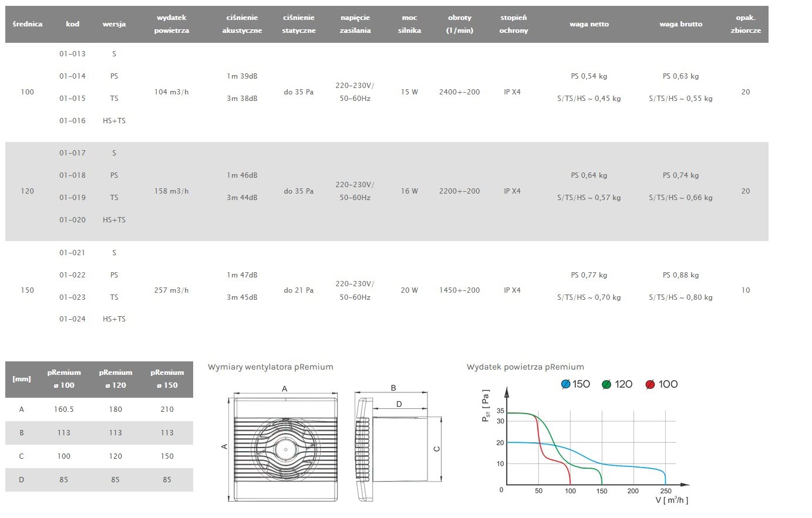
Task: Click the 'waga brutto' column header
Action: pos(680,24)
